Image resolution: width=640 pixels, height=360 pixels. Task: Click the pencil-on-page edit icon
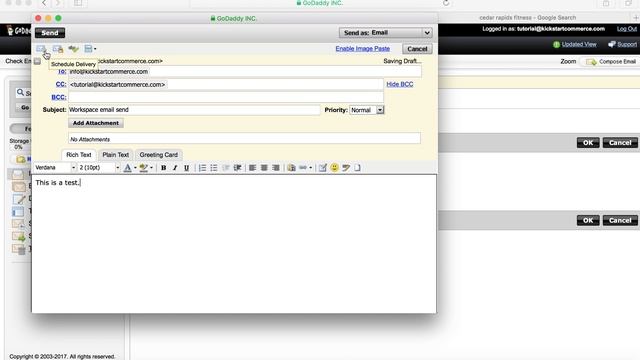pos(322,168)
